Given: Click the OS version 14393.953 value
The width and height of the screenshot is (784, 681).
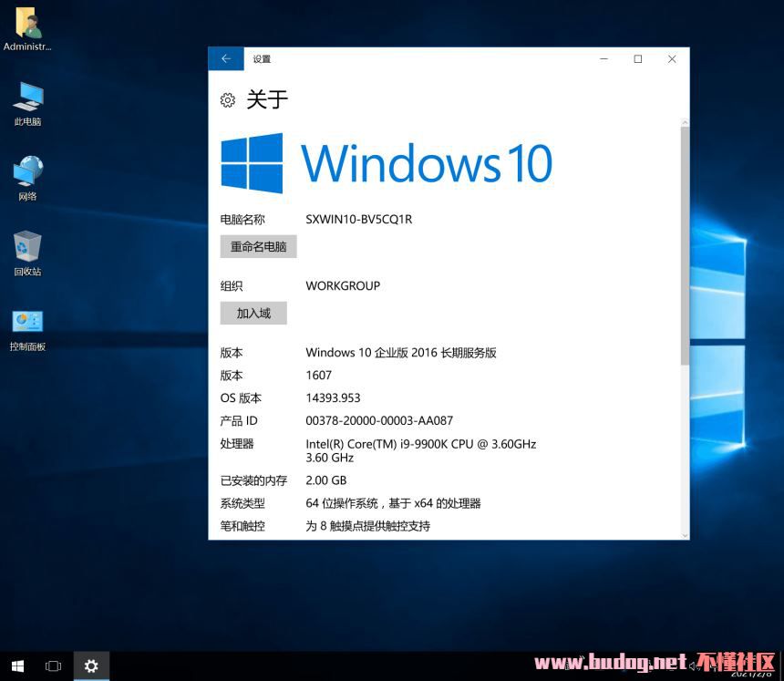Looking at the screenshot, I should point(333,398).
